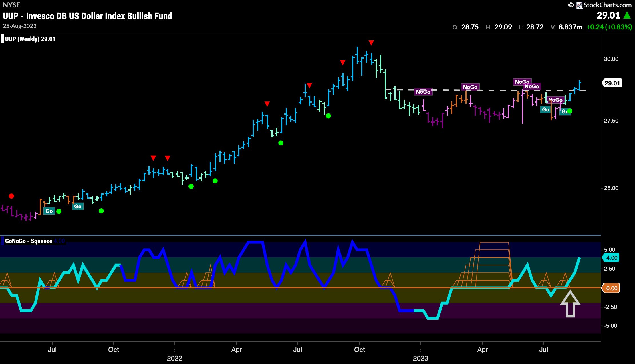
Task: Click the red circle marker at far left
Action: 11,196
